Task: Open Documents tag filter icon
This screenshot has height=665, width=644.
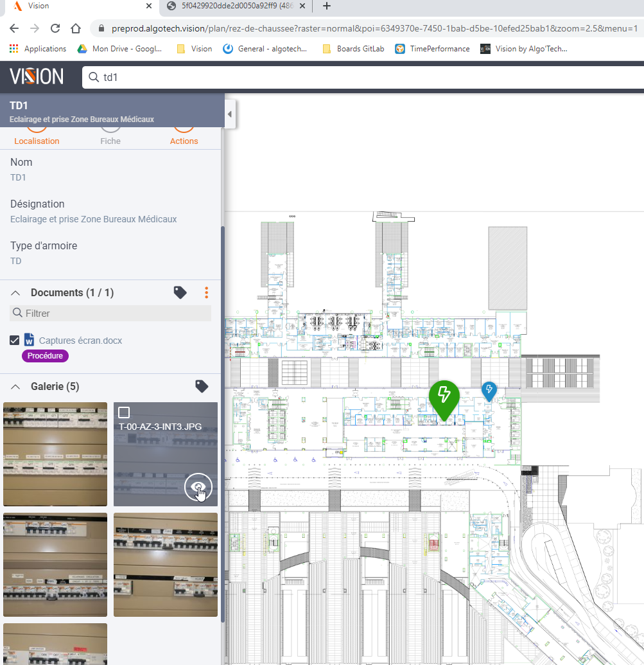Action: (180, 292)
